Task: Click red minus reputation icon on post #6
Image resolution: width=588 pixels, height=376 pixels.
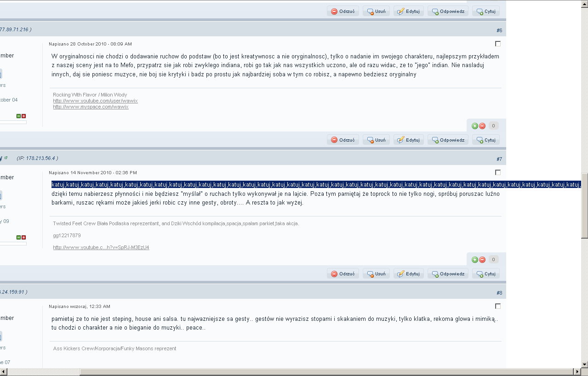Action: [x=482, y=126]
